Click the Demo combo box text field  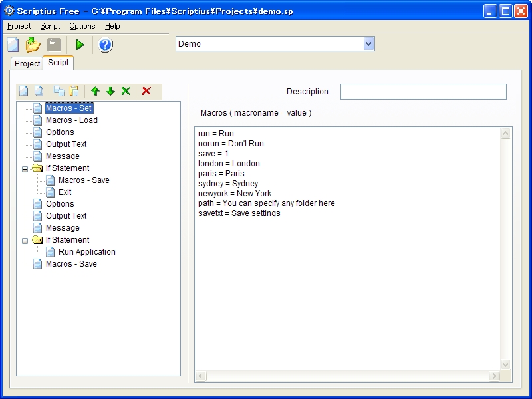(x=270, y=44)
